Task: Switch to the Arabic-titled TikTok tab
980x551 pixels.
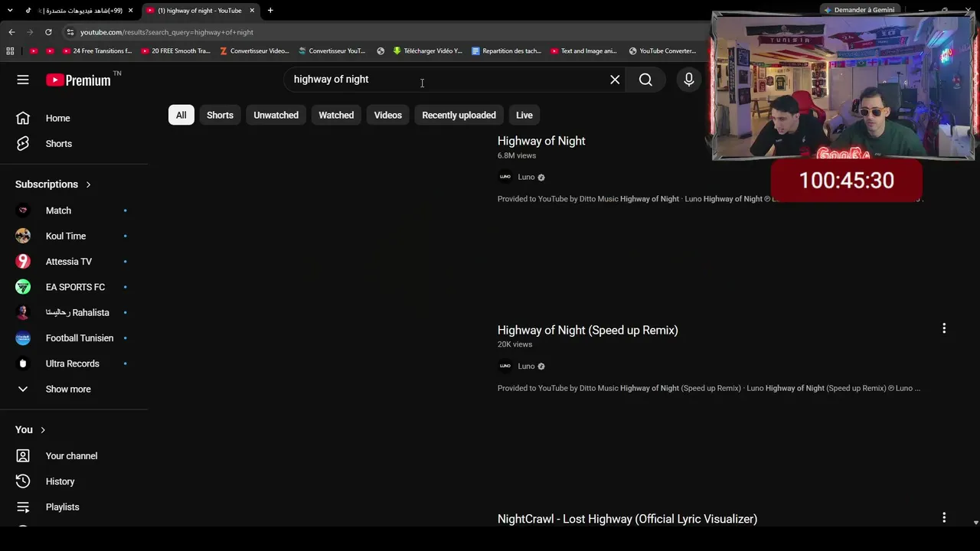Action: pyautogui.click(x=80, y=11)
